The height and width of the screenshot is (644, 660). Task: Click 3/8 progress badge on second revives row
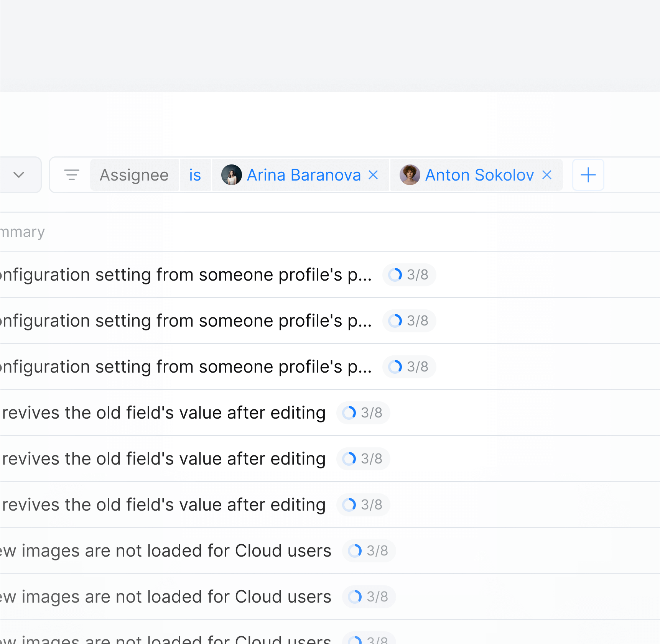click(x=363, y=459)
